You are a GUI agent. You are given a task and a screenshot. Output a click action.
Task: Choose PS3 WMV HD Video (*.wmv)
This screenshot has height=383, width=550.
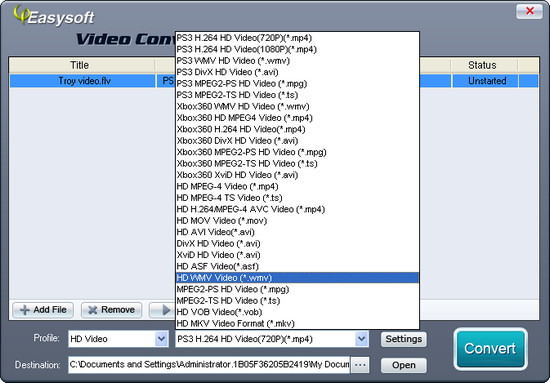(297, 61)
